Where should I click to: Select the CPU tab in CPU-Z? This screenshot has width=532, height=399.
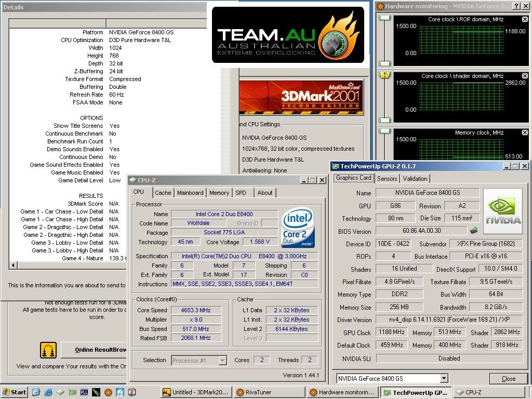point(138,192)
